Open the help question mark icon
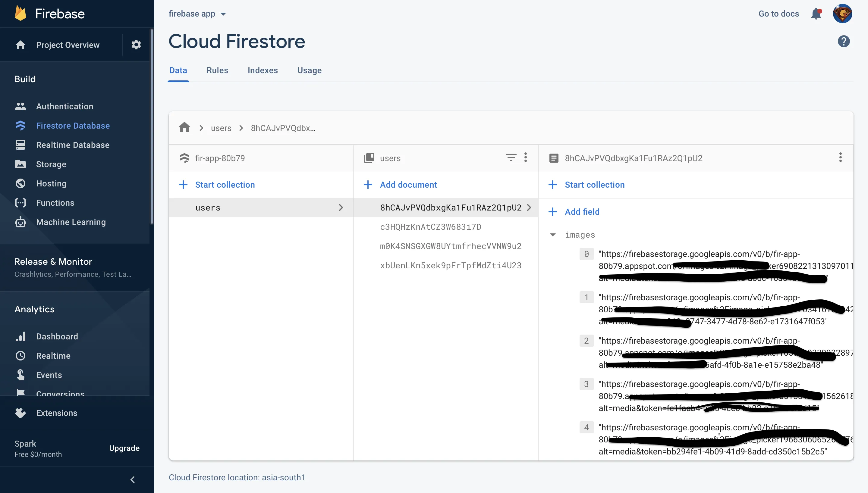868x493 pixels. (843, 41)
